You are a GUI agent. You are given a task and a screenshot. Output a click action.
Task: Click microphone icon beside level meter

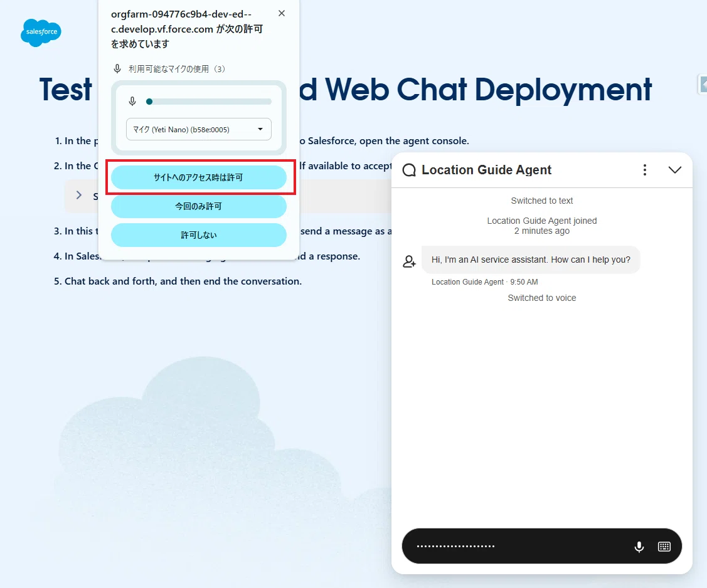coord(132,102)
